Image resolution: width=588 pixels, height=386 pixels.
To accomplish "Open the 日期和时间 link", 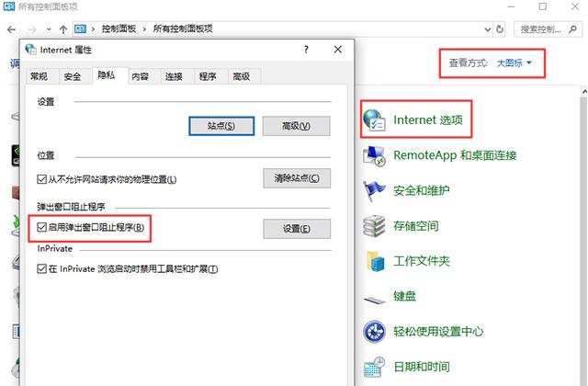I will point(422,367).
